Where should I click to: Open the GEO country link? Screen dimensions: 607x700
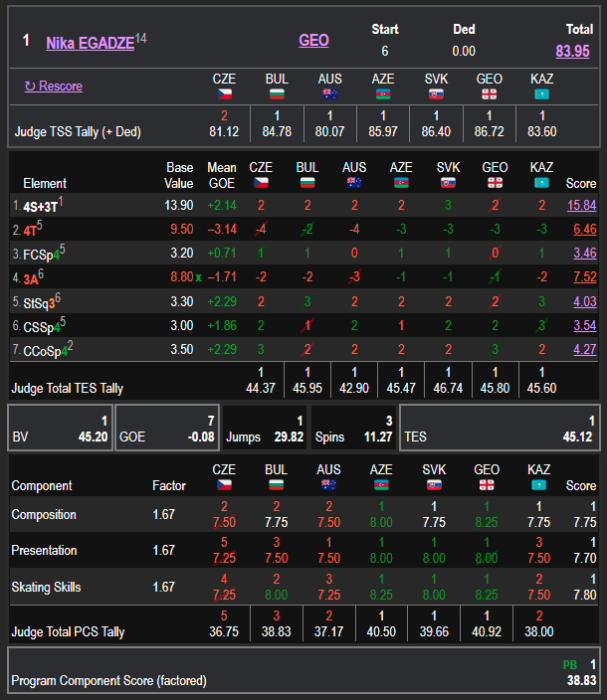[313, 41]
